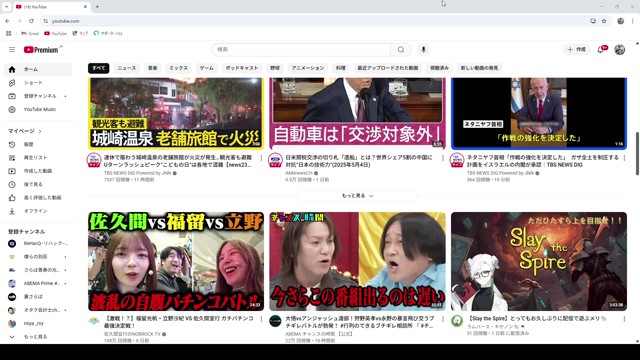Open the browser apps grid shortcut

9,33
